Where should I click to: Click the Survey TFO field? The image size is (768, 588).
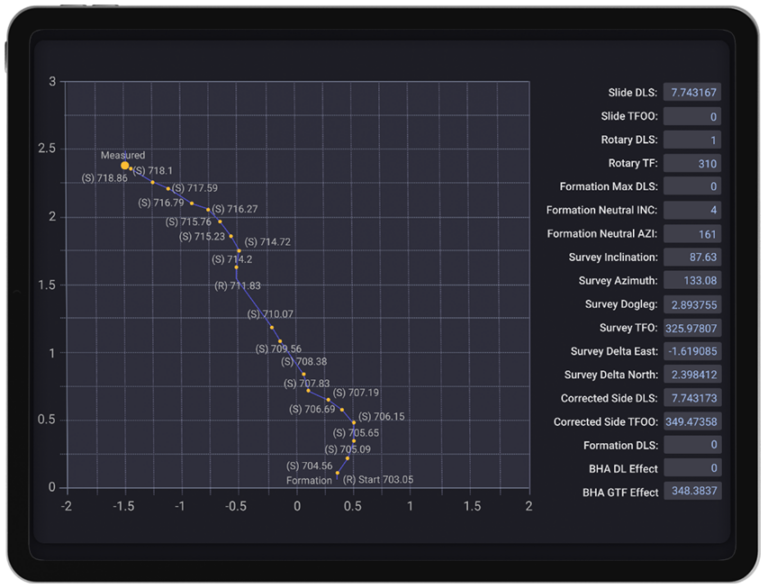pos(692,328)
